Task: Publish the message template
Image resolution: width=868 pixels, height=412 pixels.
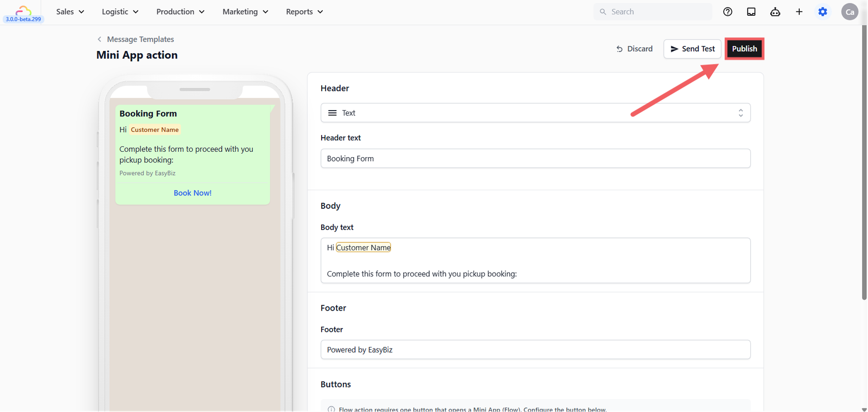Action: point(744,49)
